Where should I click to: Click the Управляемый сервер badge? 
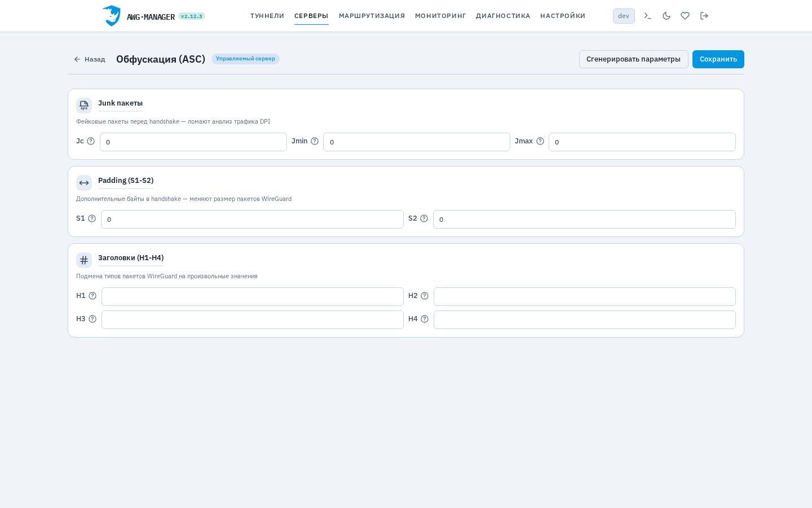[245, 59]
